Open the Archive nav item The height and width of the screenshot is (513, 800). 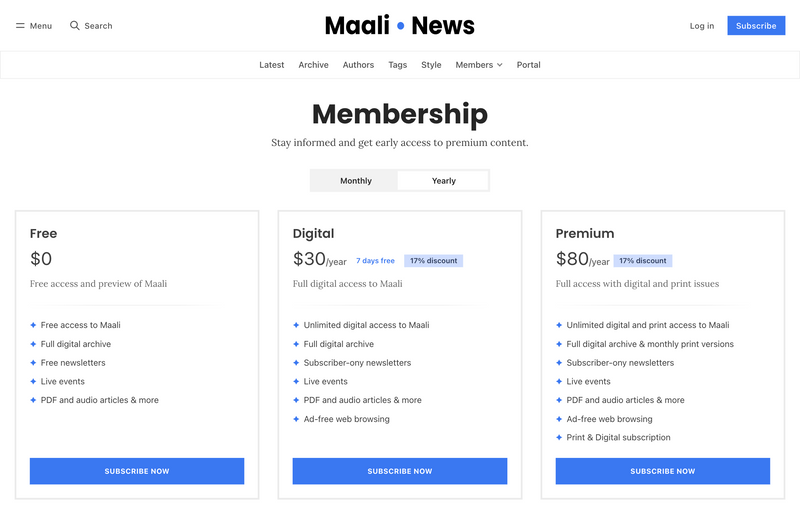point(313,65)
